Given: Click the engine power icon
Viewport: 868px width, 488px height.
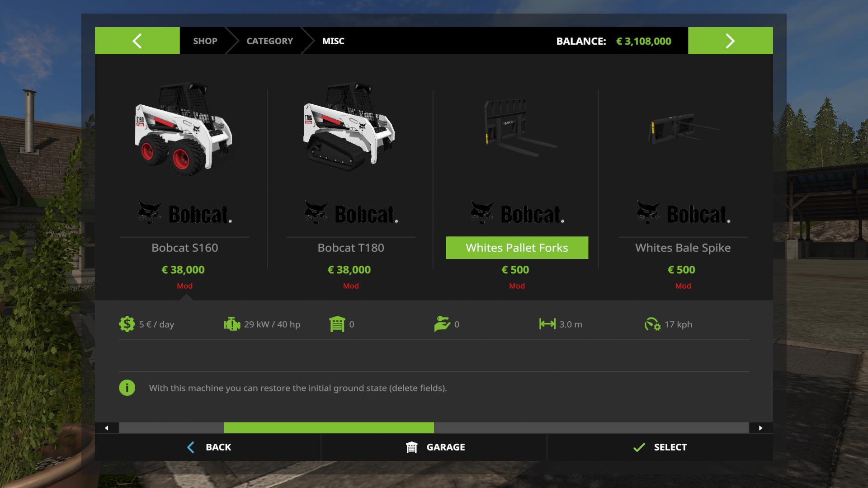Looking at the screenshot, I should [232, 324].
